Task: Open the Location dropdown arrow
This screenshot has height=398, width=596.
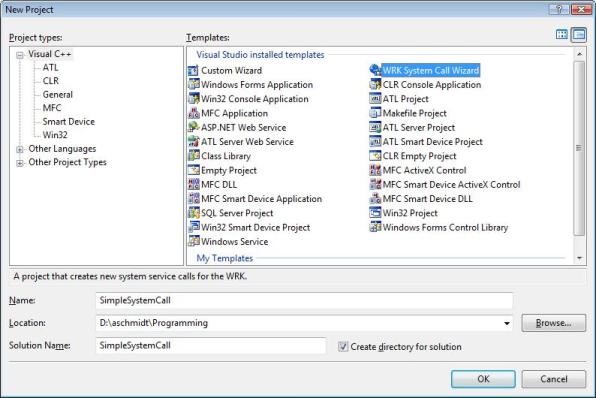Action: [506, 323]
